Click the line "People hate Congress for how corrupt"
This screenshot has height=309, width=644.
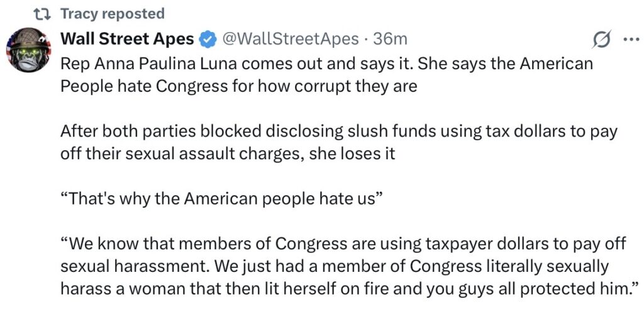[x=208, y=85]
